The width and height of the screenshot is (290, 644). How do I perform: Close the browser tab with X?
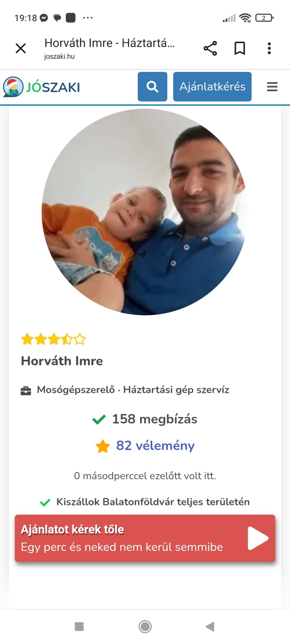point(21,48)
